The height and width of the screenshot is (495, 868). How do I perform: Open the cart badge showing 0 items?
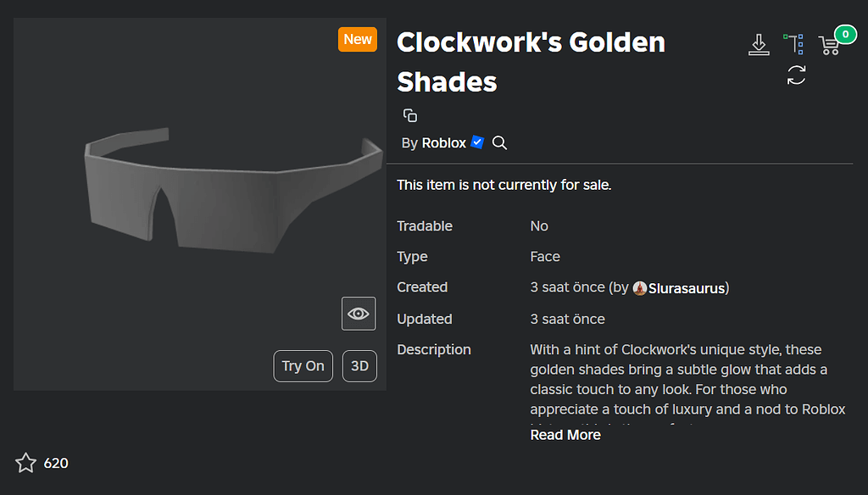(843, 35)
